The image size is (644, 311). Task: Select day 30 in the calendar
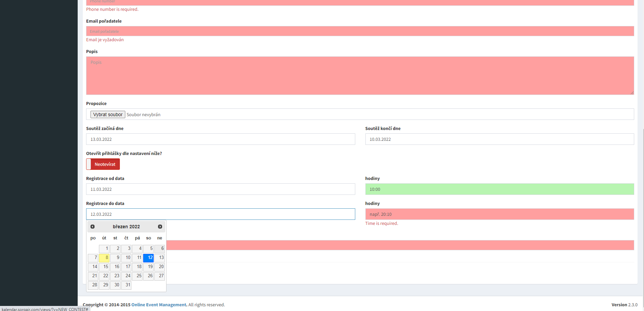115,285
